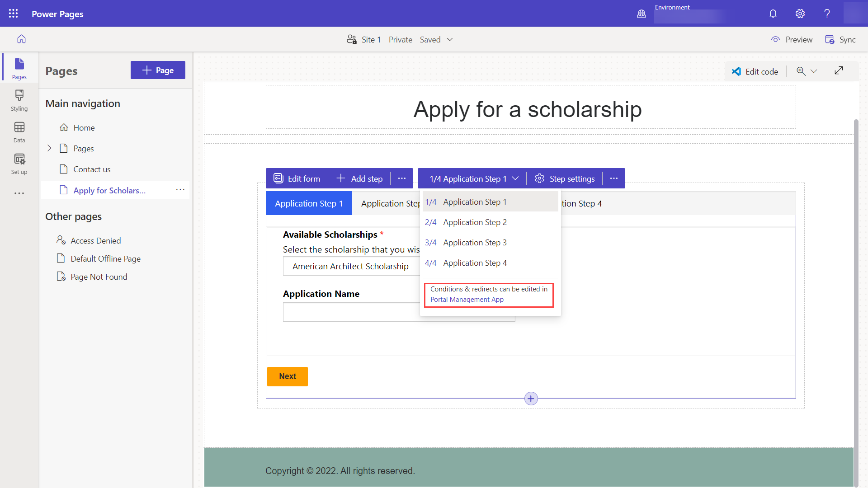Click the notifications bell icon
The height and width of the screenshot is (488, 868).
773,13
